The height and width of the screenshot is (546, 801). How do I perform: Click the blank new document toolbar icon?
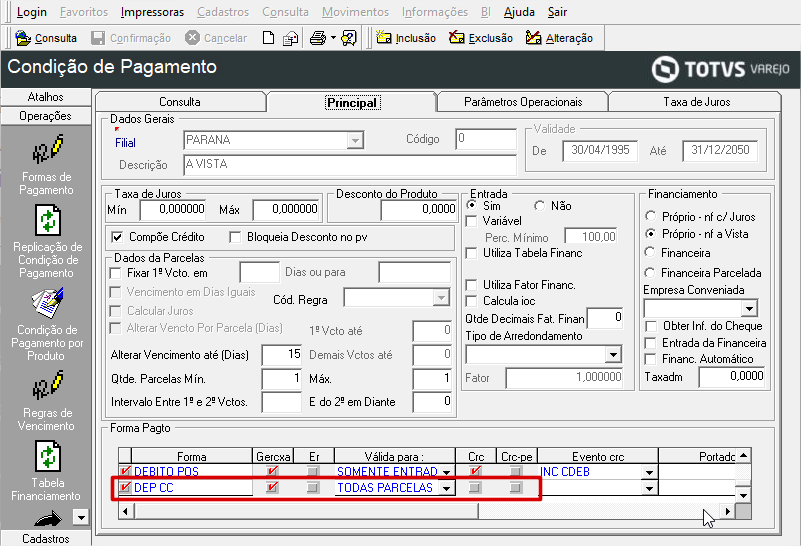[268, 38]
